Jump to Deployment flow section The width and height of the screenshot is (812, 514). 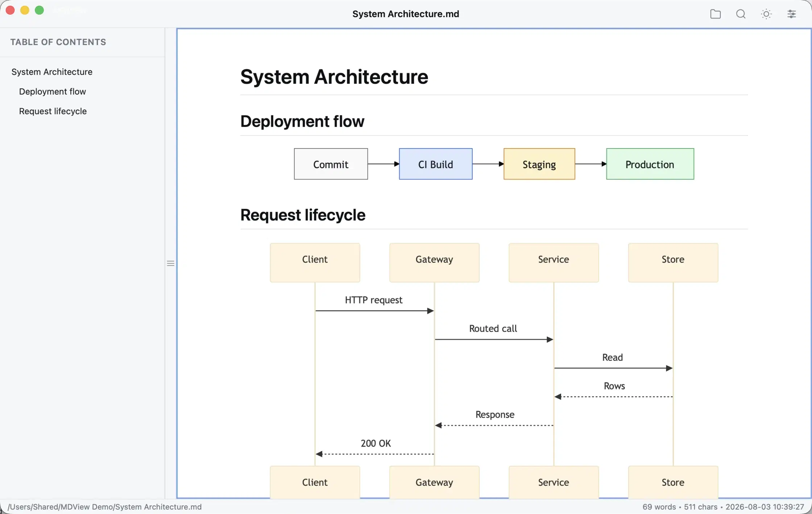pos(53,91)
